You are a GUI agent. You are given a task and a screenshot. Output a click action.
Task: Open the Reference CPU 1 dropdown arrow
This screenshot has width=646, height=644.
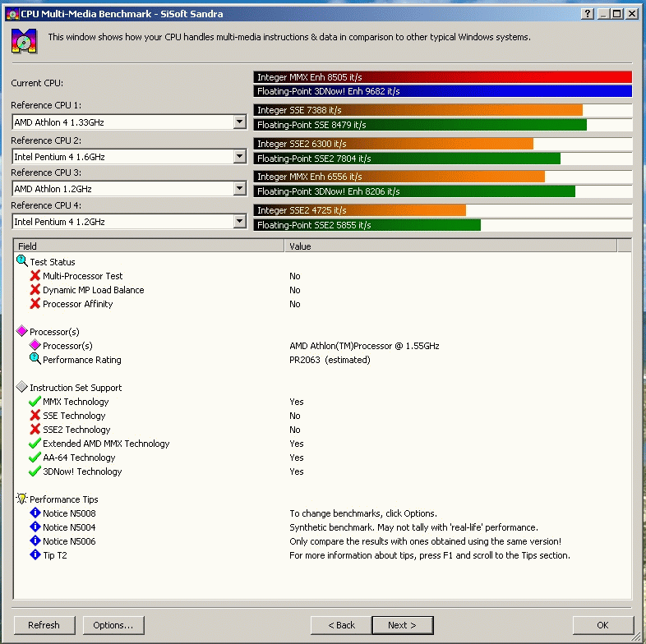pyautogui.click(x=239, y=122)
